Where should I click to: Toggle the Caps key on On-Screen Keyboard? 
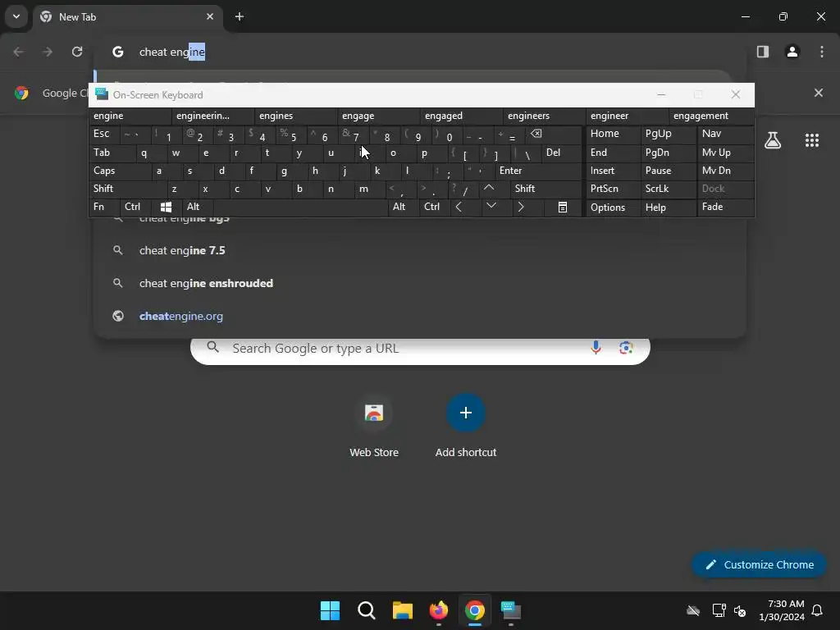pyautogui.click(x=120, y=171)
